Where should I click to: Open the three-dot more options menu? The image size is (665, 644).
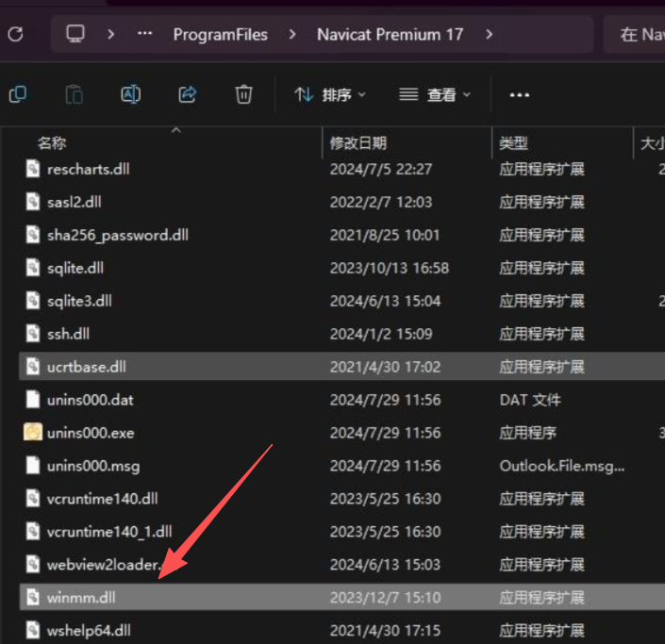(520, 94)
